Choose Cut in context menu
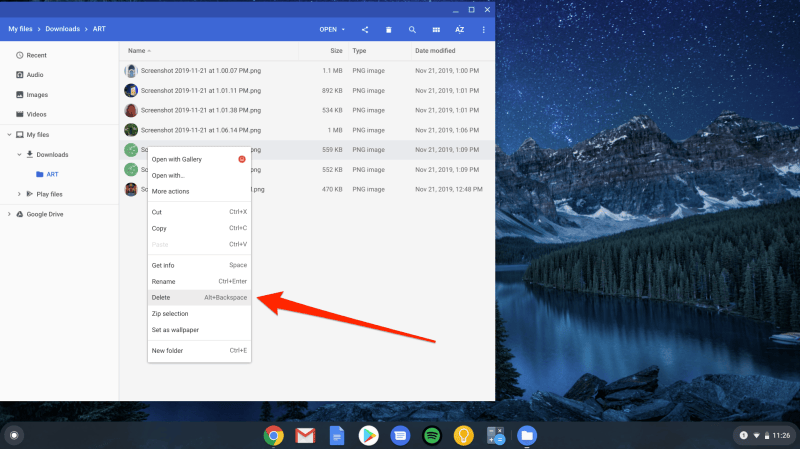This screenshot has height=449, width=800. pyautogui.click(x=199, y=212)
